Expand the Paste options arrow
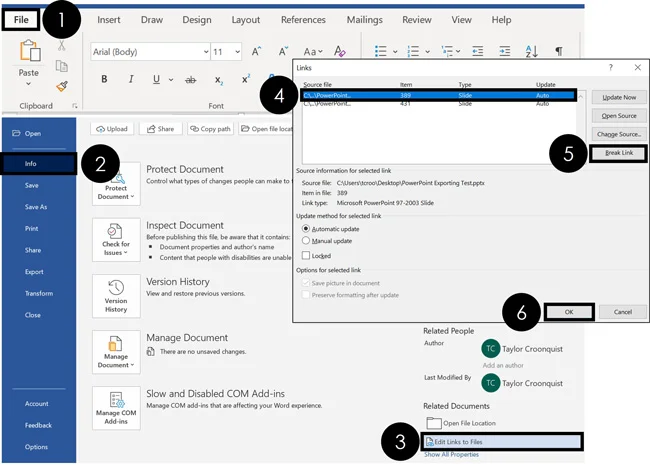Viewport: 650px width, 465px height. pyautogui.click(x=28, y=84)
